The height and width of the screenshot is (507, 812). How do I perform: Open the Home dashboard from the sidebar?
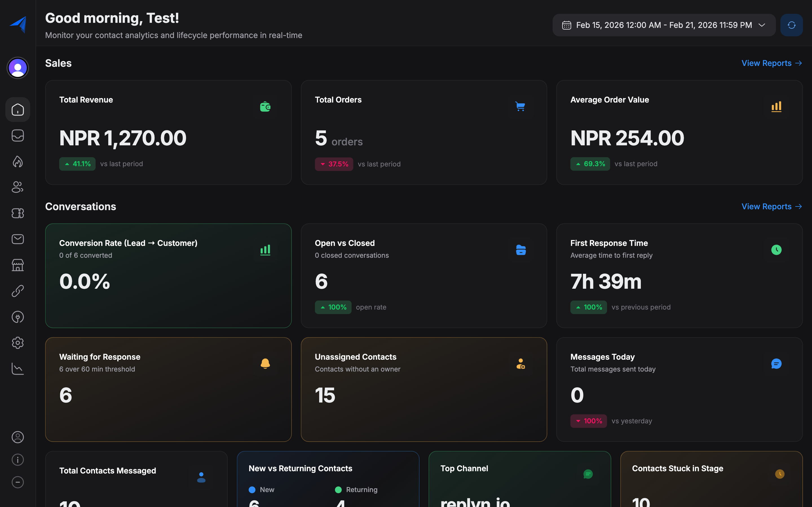[17, 109]
